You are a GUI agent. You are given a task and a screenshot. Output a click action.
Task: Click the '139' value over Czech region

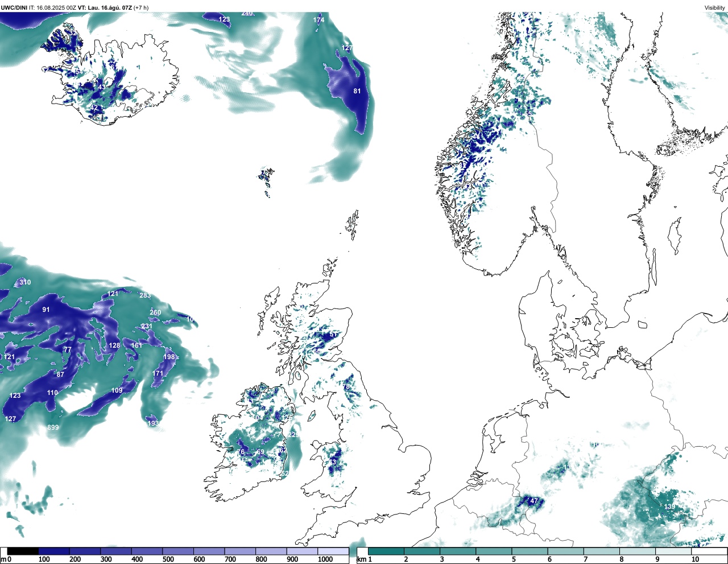point(670,507)
